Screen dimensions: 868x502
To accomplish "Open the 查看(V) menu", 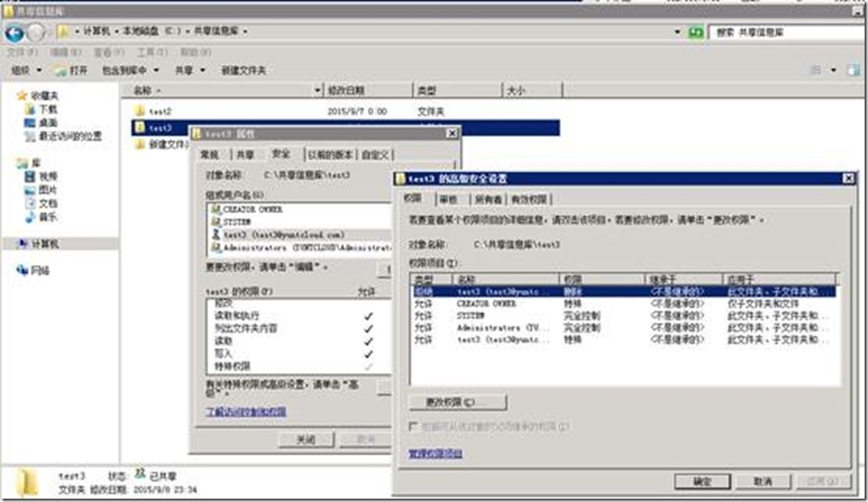I will click(x=108, y=52).
